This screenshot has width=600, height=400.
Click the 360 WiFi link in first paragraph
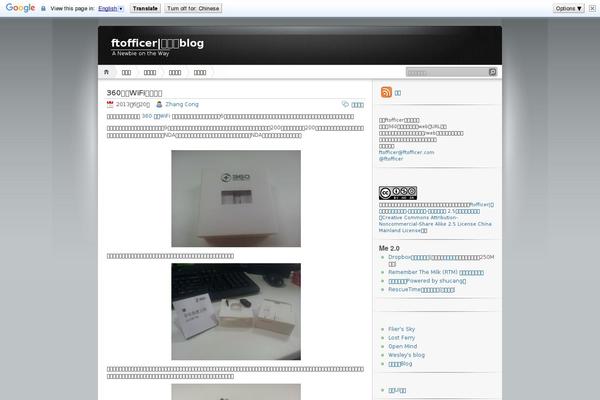156,116
